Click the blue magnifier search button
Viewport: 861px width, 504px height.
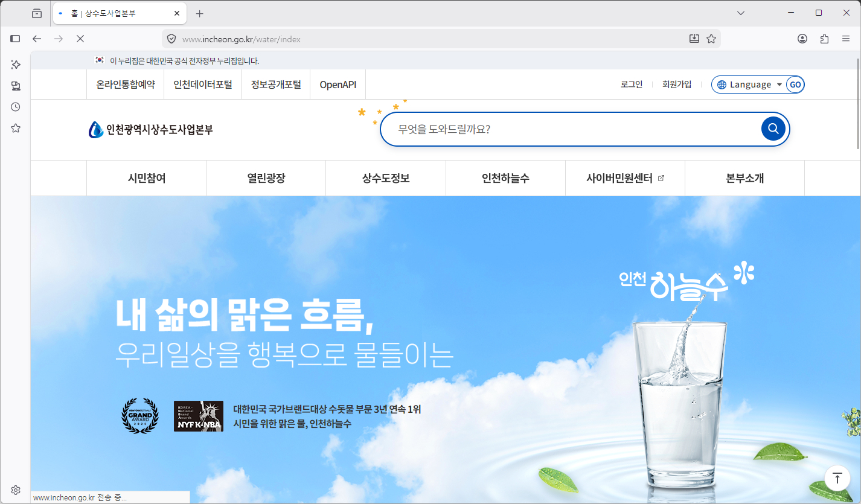pos(773,129)
